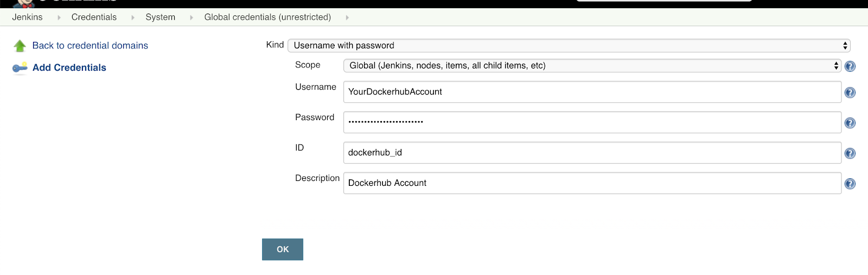Click the Add Credentials key icon
The height and width of the screenshot is (275, 868).
pos(20,68)
